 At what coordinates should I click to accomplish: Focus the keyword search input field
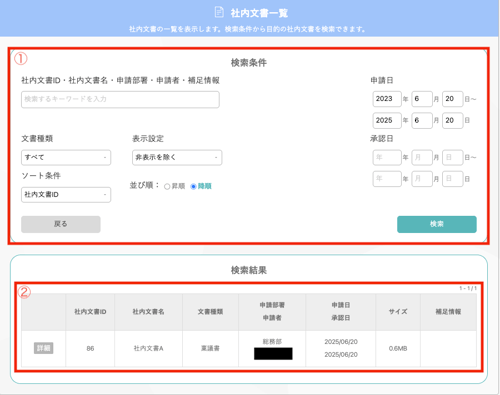click(120, 99)
